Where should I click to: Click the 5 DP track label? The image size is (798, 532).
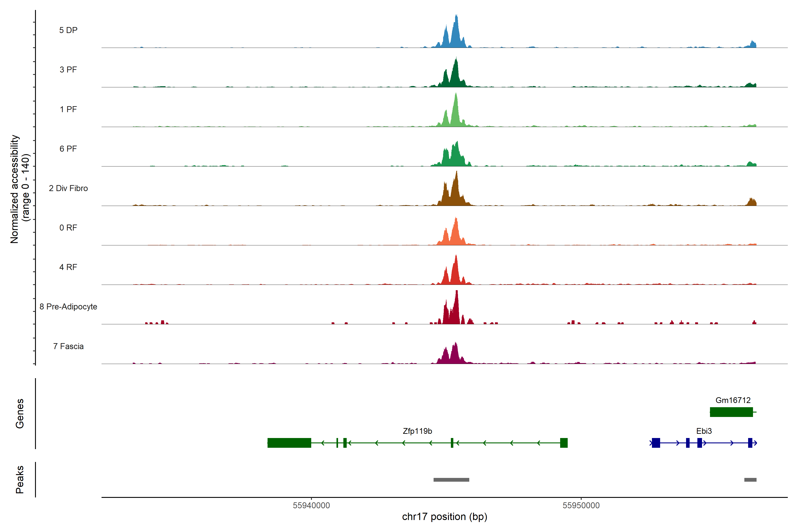coord(68,30)
